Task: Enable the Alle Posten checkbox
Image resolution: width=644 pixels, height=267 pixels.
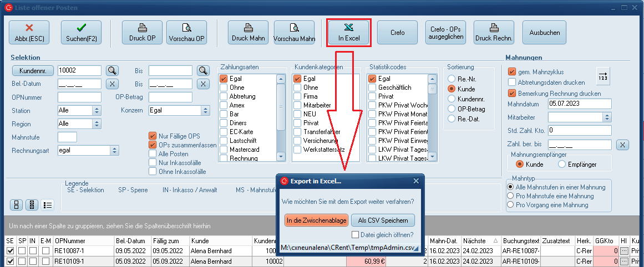Action: point(153,154)
